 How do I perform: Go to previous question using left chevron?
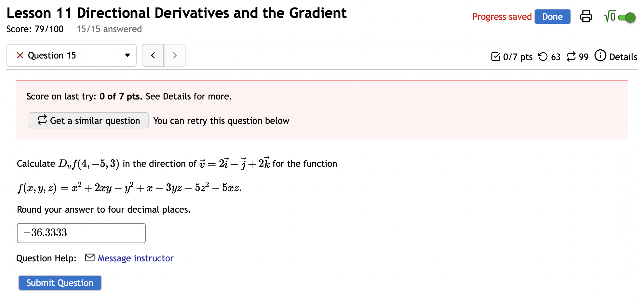pyautogui.click(x=153, y=55)
